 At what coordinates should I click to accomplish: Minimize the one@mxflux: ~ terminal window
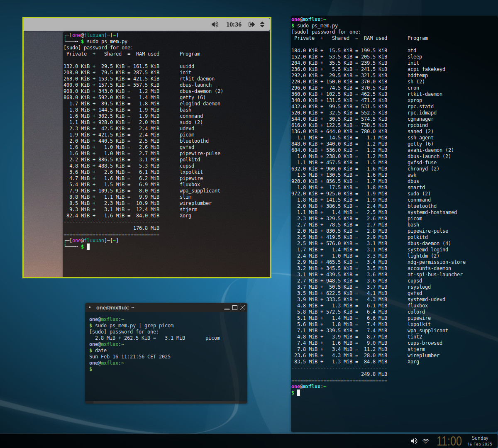pos(227,308)
